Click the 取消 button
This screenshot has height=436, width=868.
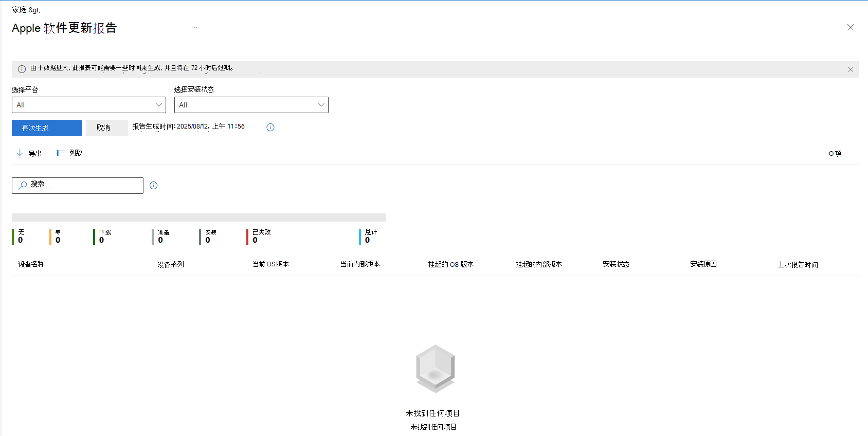(106, 128)
